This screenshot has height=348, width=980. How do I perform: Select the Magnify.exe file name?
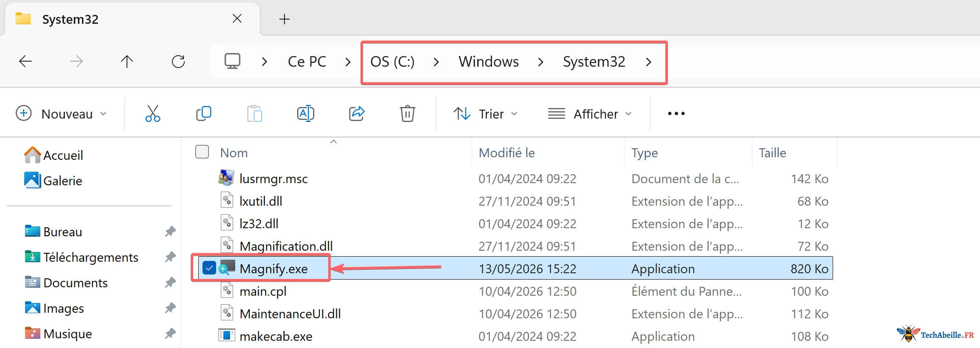(273, 269)
